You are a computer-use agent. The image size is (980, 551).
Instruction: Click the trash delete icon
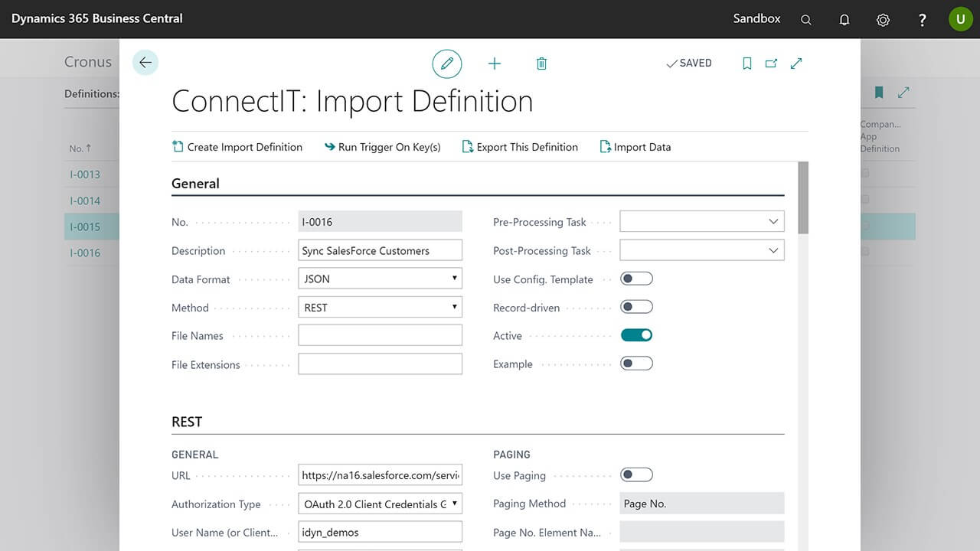tap(541, 64)
